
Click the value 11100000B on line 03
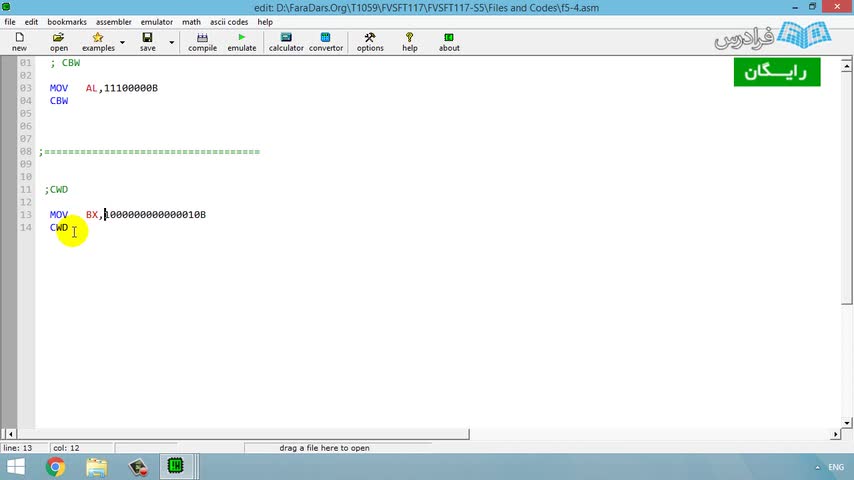(131, 88)
